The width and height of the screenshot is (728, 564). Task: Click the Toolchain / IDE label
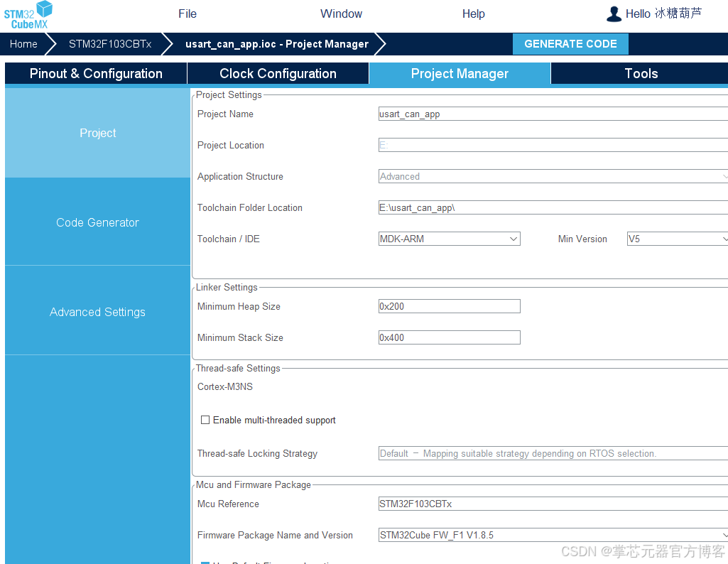coord(229,239)
